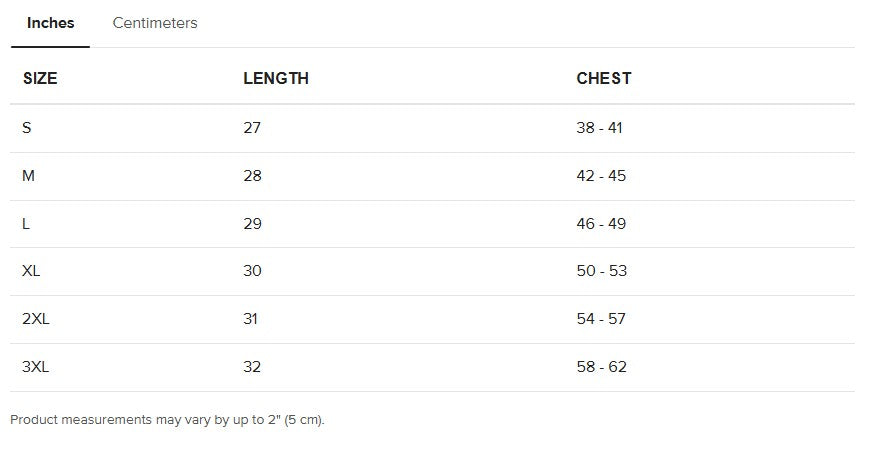Select the M size row label
This screenshot has width=872, height=451.
click(29, 176)
